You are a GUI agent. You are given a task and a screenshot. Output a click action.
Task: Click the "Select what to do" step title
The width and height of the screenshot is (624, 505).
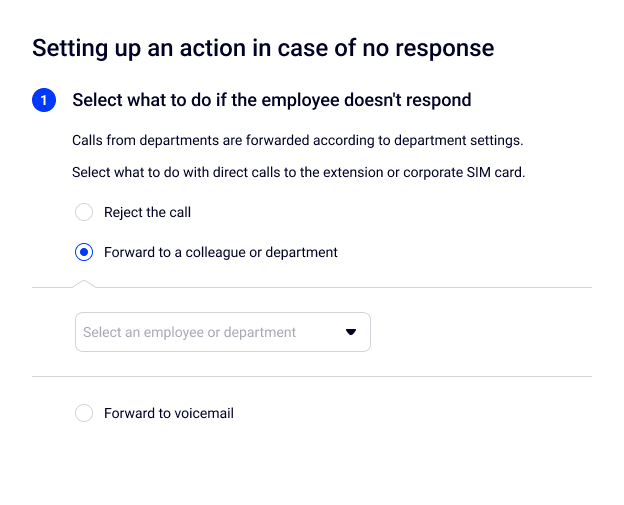[271, 100]
